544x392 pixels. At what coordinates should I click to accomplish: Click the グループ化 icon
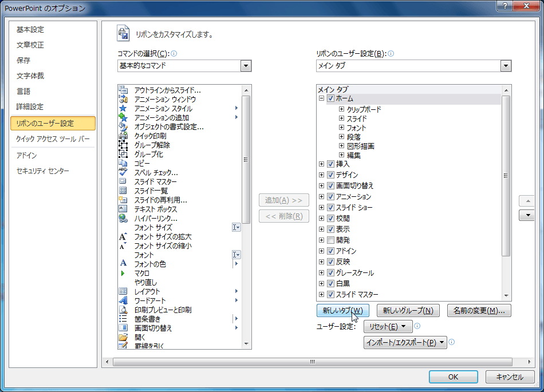pos(123,154)
